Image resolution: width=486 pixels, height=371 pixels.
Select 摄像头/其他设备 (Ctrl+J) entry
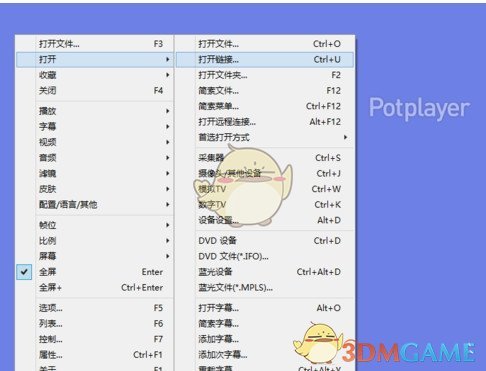pos(265,173)
